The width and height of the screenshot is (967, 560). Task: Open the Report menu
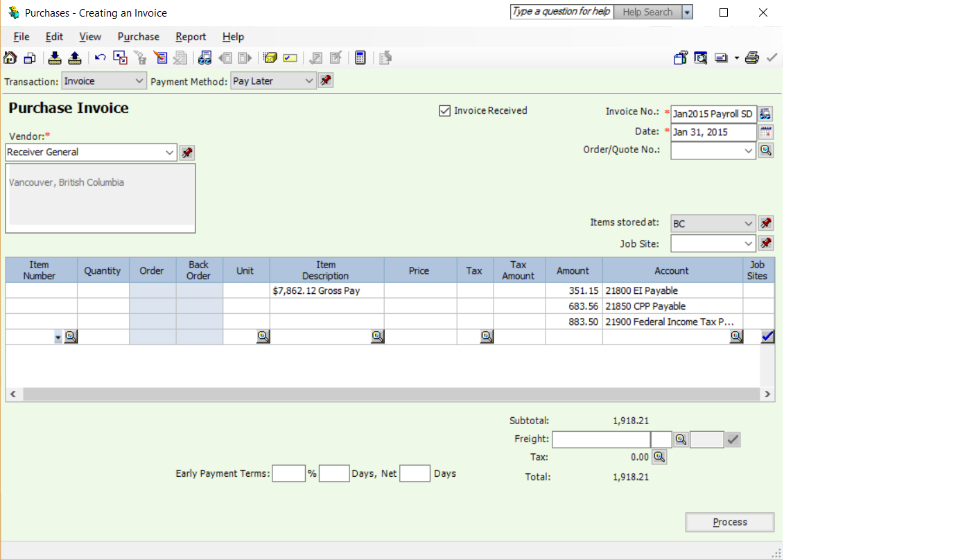tap(191, 37)
